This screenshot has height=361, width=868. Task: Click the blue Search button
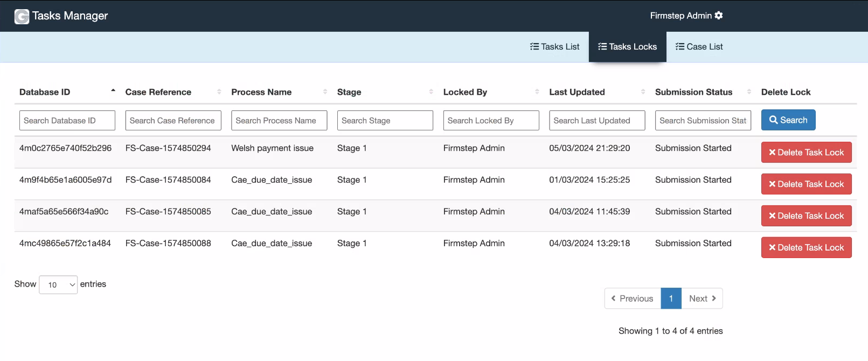(x=788, y=120)
